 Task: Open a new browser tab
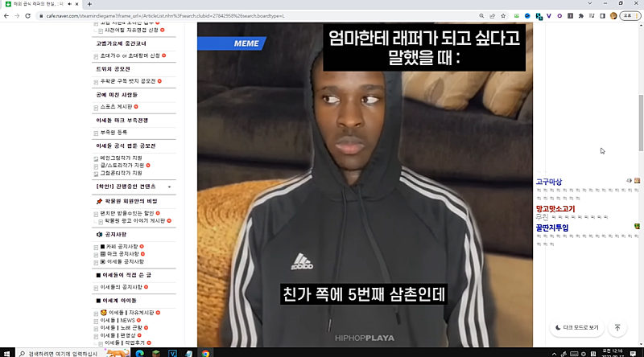click(89, 4)
